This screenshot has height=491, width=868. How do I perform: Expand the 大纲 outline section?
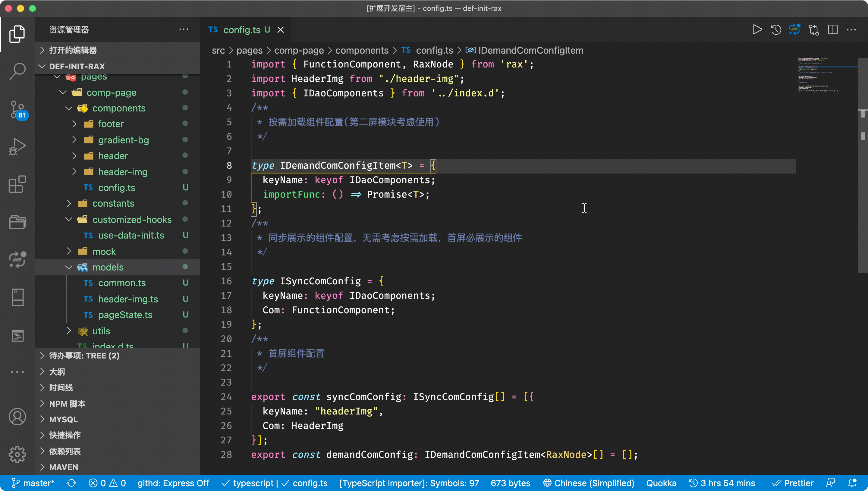point(118,372)
